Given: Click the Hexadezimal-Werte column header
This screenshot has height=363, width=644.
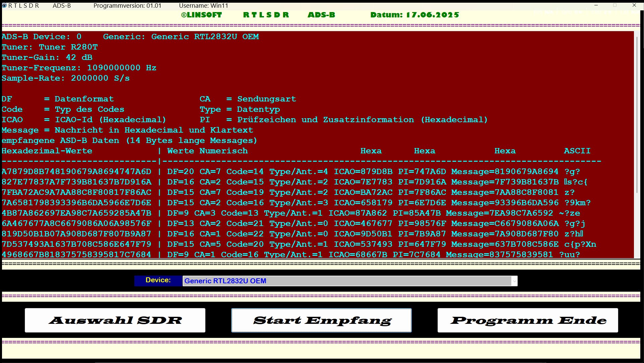Looking at the screenshot, I should [x=47, y=151].
